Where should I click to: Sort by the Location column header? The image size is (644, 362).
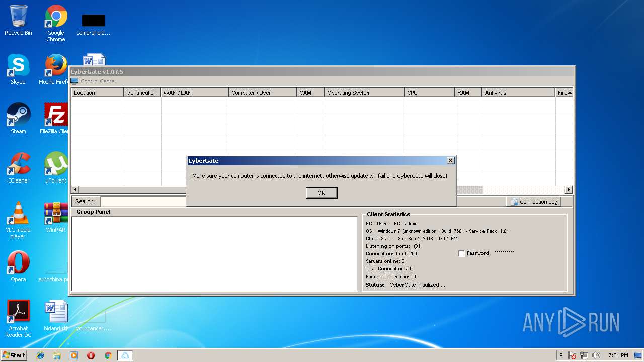(97, 93)
